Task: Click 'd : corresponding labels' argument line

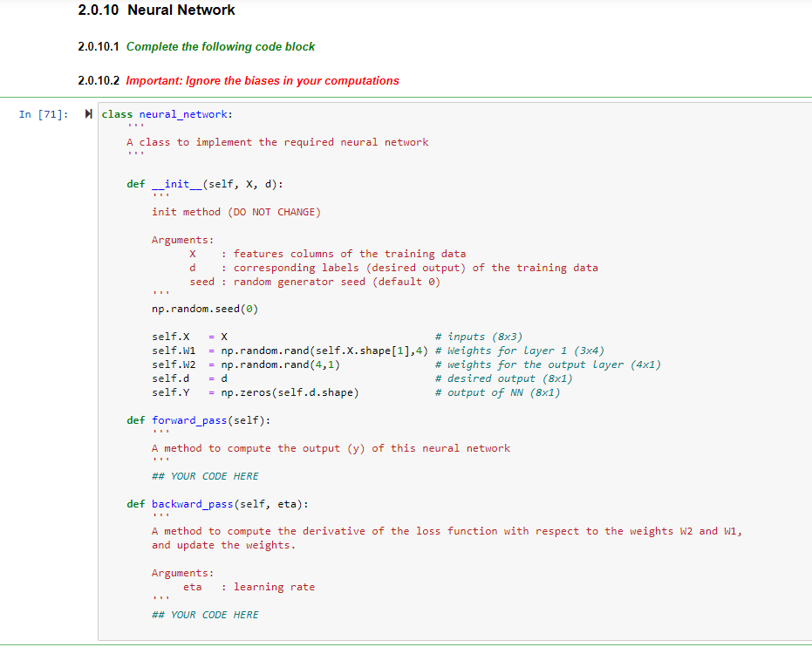Action: coord(393,269)
